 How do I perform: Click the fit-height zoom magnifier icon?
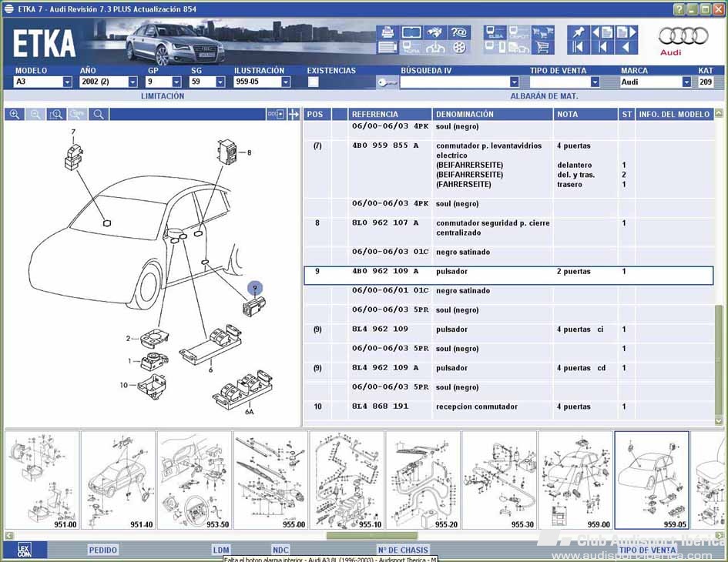point(56,114)
